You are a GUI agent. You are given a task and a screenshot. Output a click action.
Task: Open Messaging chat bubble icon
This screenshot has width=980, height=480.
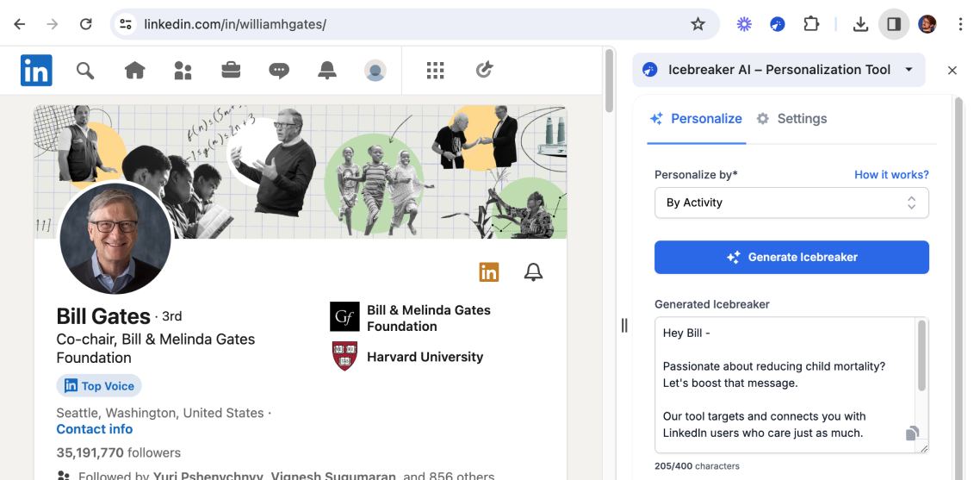point(279,71)
